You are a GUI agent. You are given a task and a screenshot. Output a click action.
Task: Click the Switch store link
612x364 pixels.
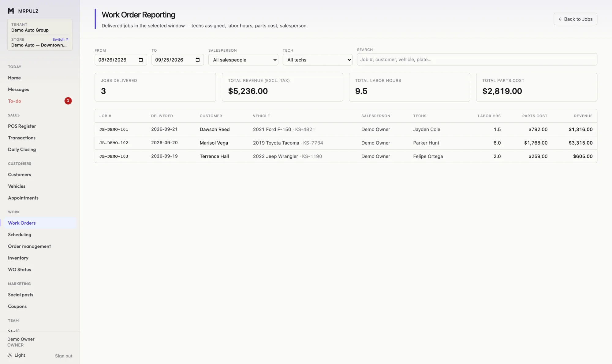[60, 39]
